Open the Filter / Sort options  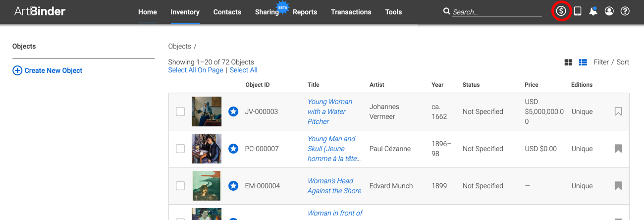[611, 62]
